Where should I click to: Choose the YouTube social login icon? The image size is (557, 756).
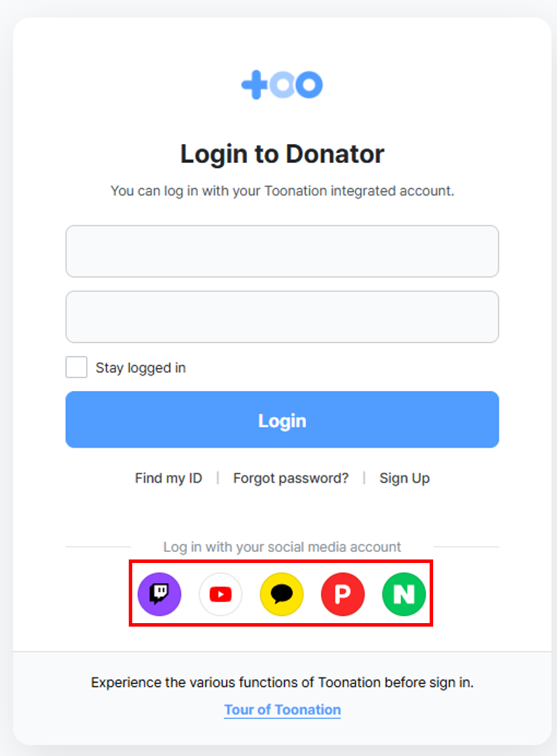(220, 594)
